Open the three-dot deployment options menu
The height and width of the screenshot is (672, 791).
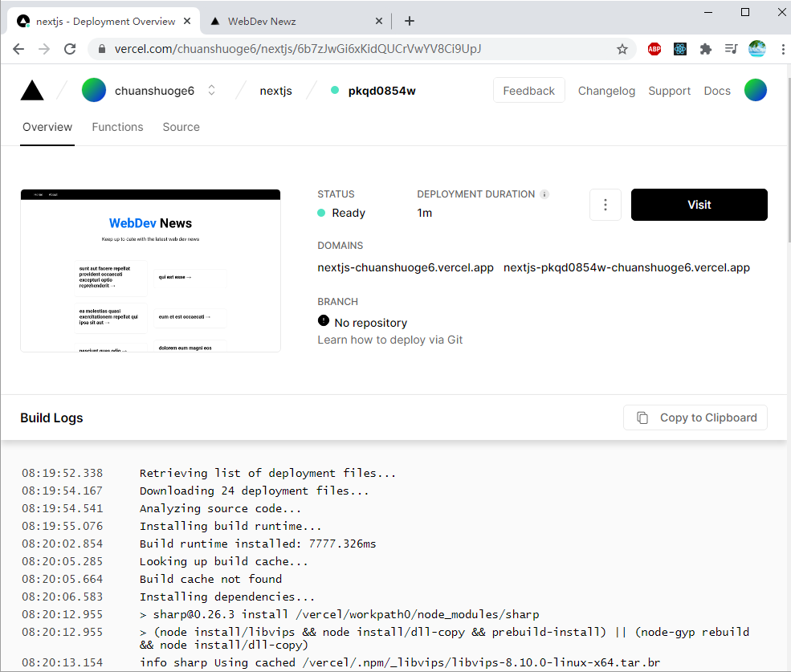tap(605, 205)
